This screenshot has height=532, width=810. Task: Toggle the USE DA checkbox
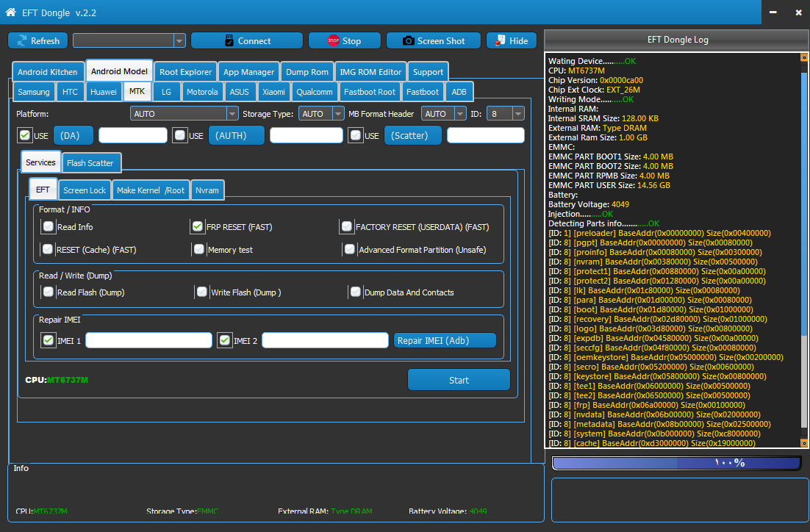[25, 135]
